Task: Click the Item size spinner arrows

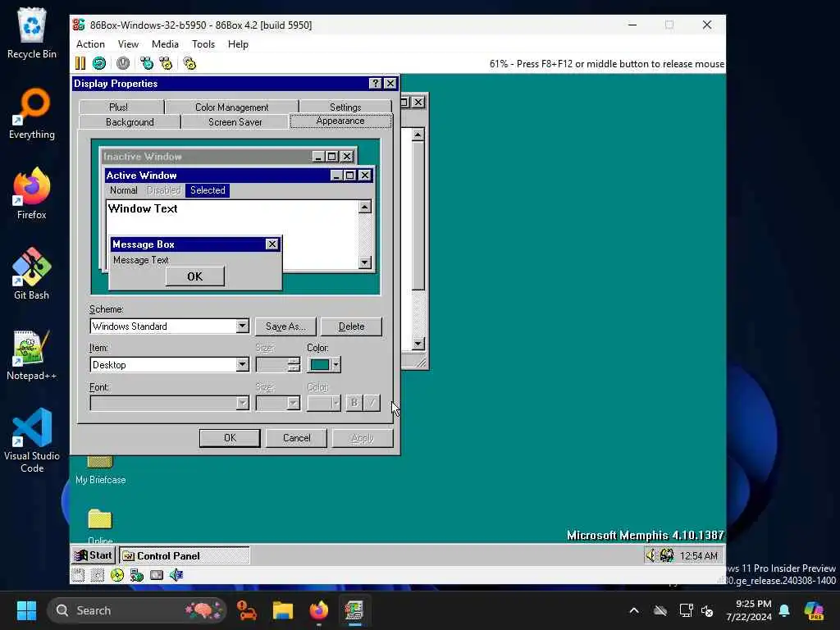Action: (x=294, y=365)
